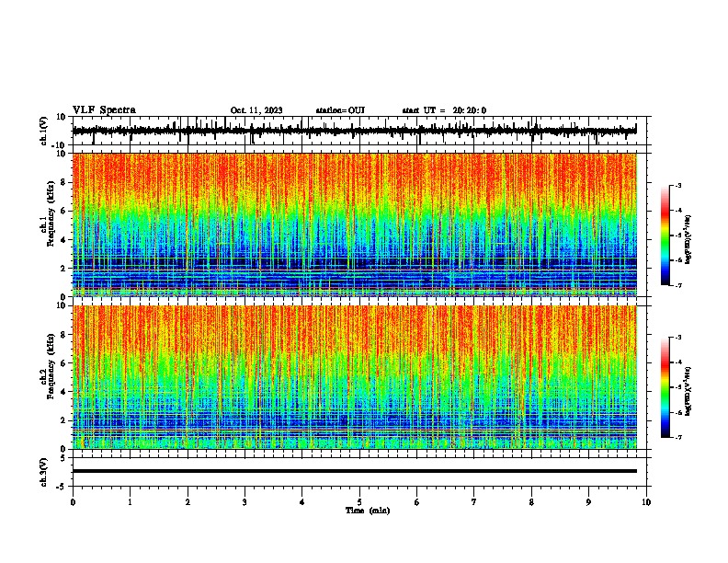The height and width of the screenshot is (563, 728).
Task: Click time axis tick label "7"
Action: click(474, 502)
